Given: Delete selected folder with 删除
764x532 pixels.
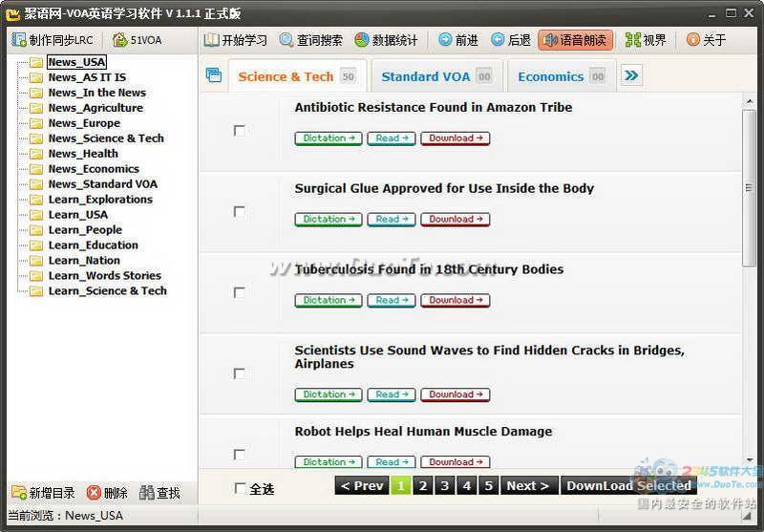Looking at the screenshot, I should click(x=107, y=493).
